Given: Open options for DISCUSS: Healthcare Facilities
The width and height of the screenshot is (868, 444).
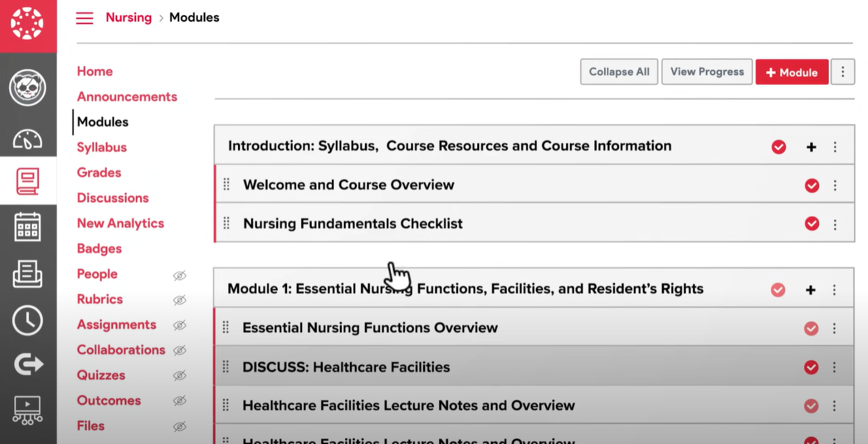Looking at the screenshot, I should (x=834, y=368).
